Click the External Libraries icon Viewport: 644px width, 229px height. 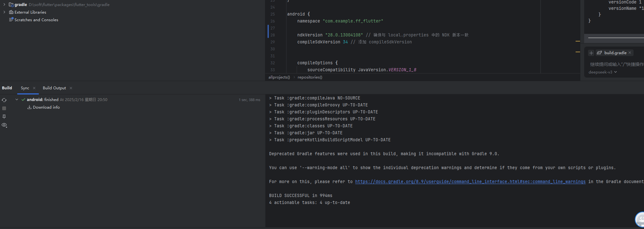coord(11,12)
